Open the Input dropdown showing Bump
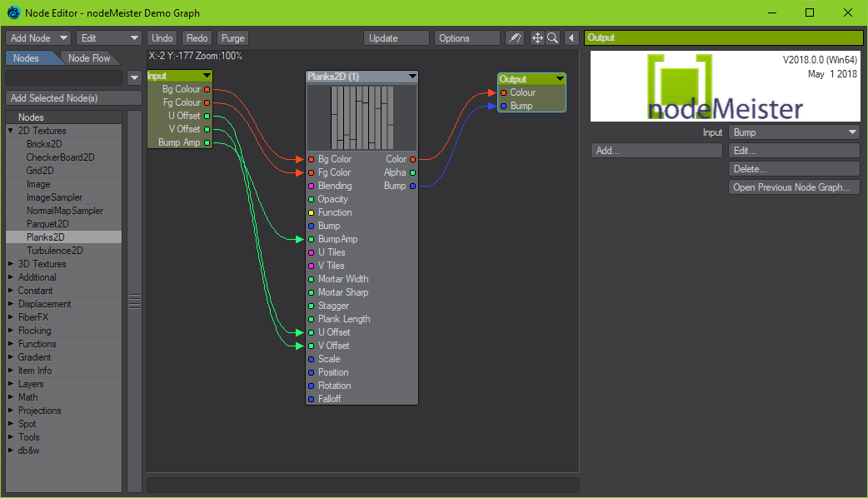Screen dimensions: 868x498 click(x=793, y=132)
